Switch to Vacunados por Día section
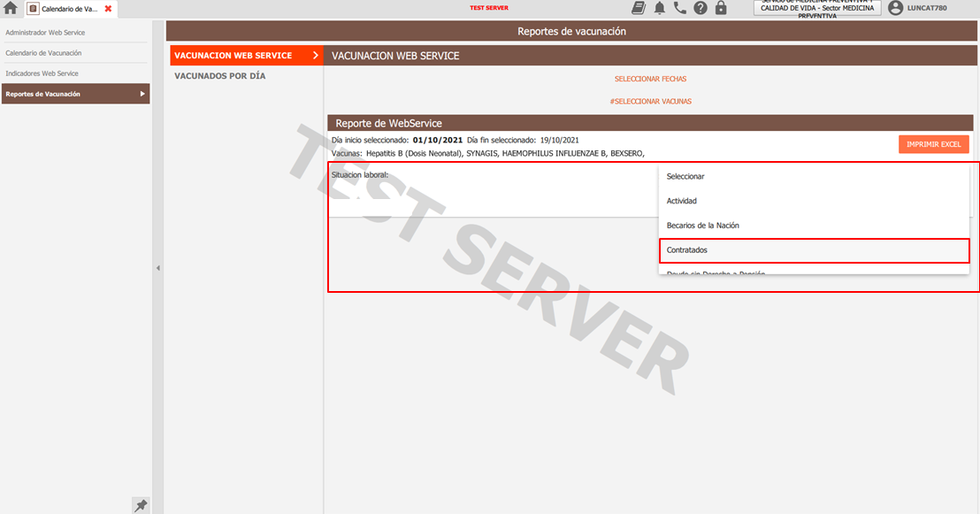Viewport: 980px width, 514px height. click(219, 76)
